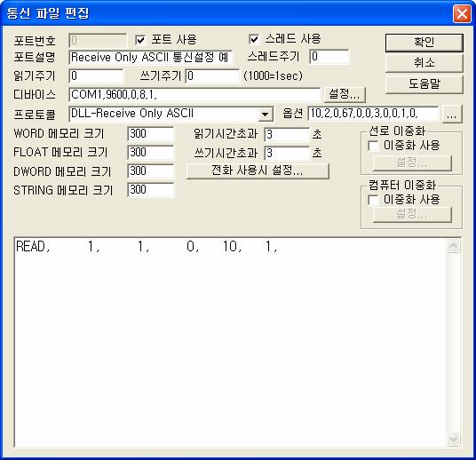This screenshot has width=476, height=460.
Task: Open 도움말 help button
Action: (424, 83)
